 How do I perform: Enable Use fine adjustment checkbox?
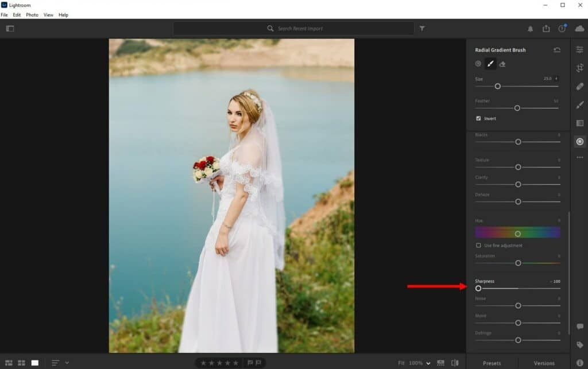point(478,245)
